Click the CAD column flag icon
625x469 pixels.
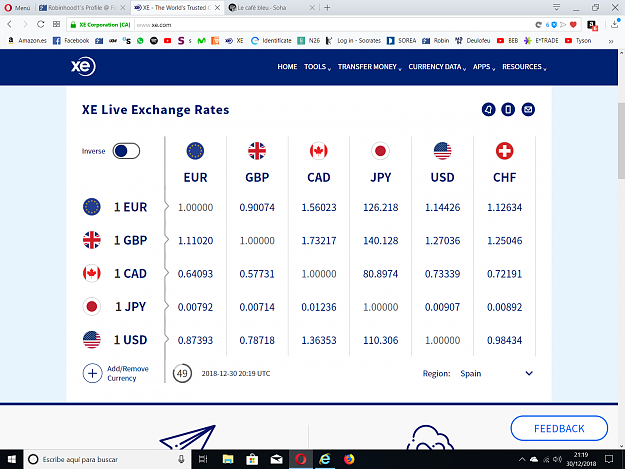point(319,151)
